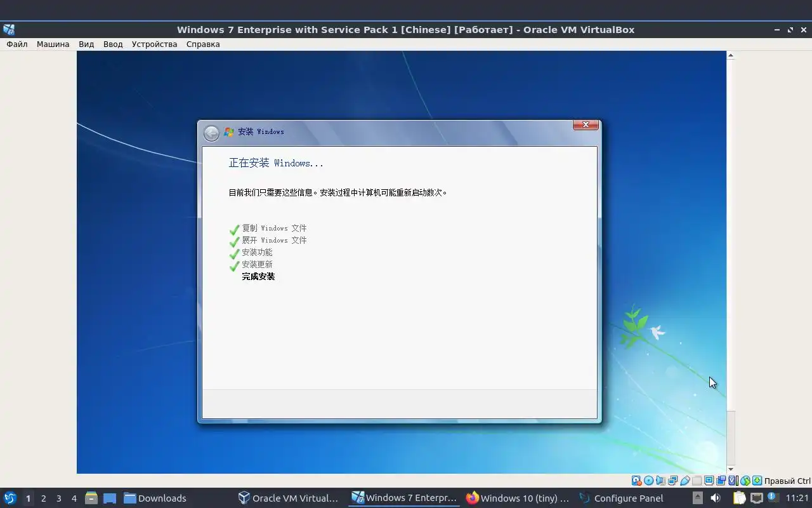Switch to Oracle VM VirtualBox Manager taskbar item
This screenshot has width=812, height=508.
(288, 498)
